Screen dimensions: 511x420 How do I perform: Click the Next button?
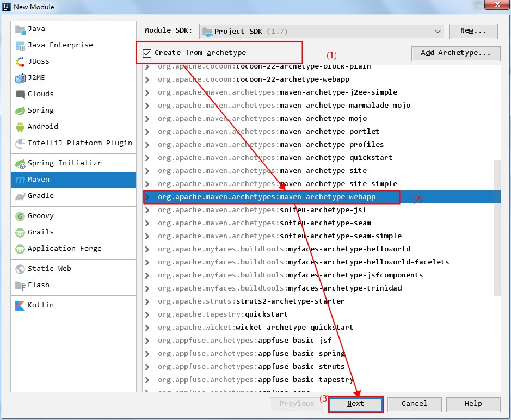pyautogui.click(x=355, y=404)
